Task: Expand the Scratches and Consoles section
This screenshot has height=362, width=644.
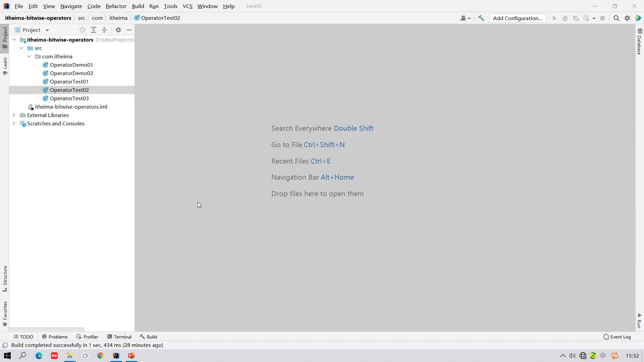Action: click(14, 123)
